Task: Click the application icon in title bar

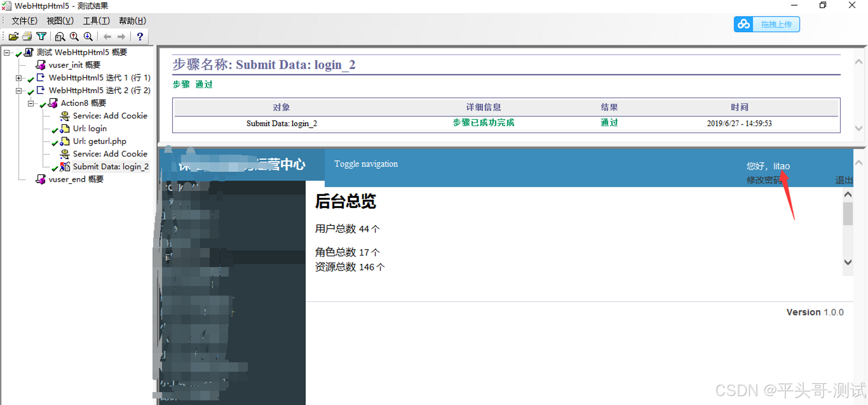Action: point(7,6)
